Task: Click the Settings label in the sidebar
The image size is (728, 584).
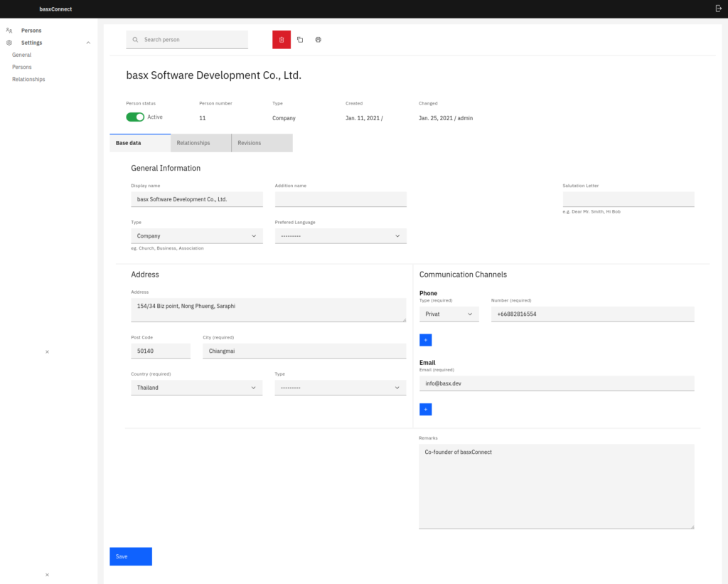Action: pyautogui.click(x=31, y=43)
